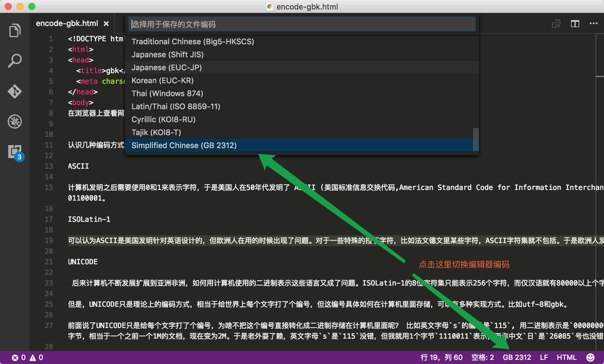The width and height of the screenshot is (604, 364).
Task: Click the feedback smiley icon in status bar
Action: pos(590,358)
